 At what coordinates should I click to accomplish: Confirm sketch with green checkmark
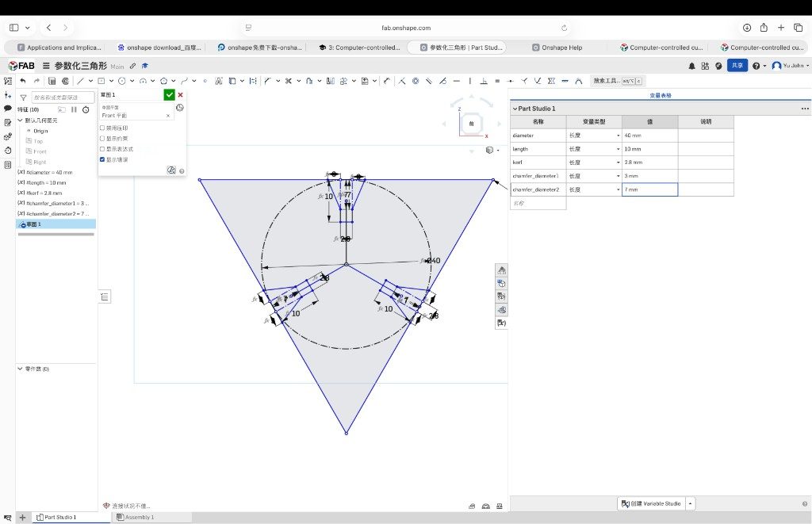click(x=170, y=95)
